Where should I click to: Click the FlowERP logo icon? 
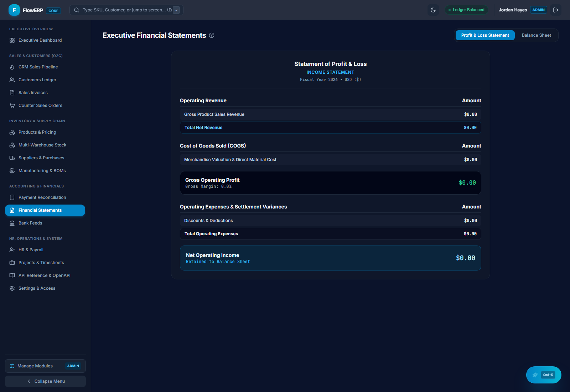14,10
